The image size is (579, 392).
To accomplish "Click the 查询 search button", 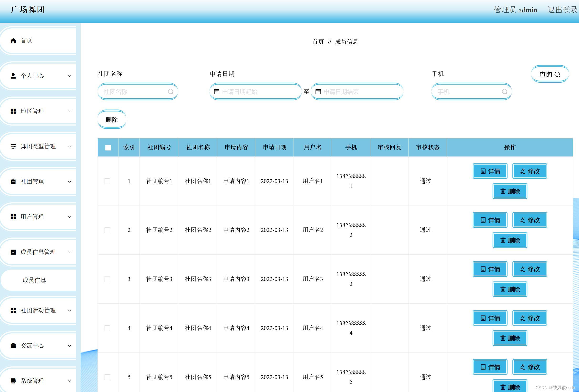I will 550,74.
